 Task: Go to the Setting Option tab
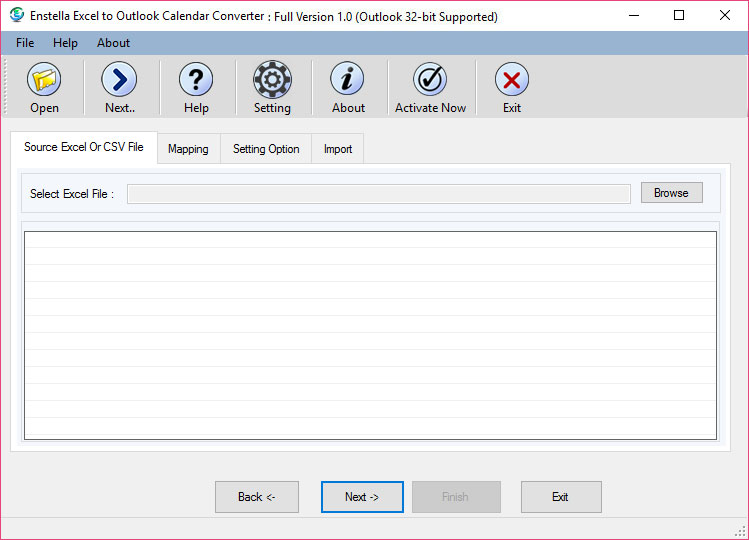[266, 149]
